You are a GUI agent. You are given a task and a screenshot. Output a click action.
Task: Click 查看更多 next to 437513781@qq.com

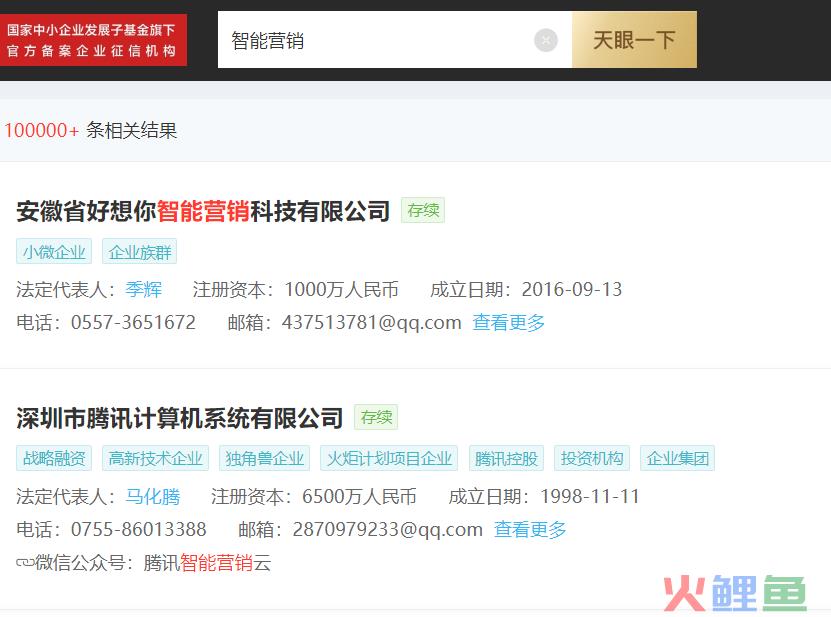(509, 322)
